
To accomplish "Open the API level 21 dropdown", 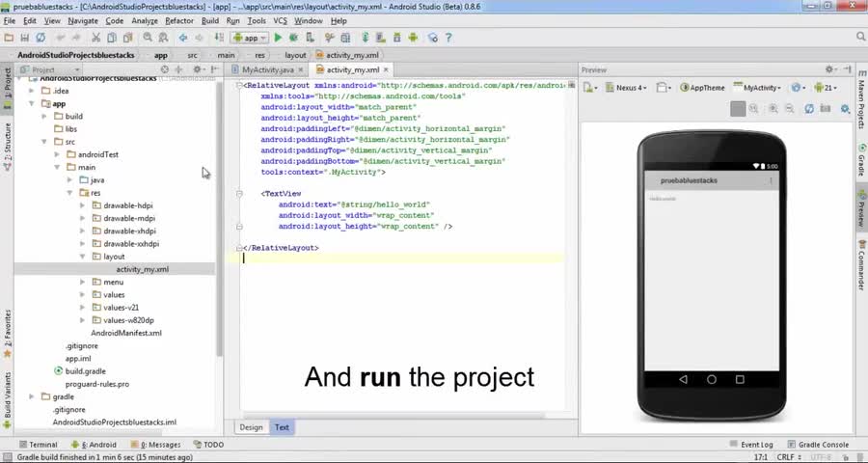I will (x=826, y=88).
